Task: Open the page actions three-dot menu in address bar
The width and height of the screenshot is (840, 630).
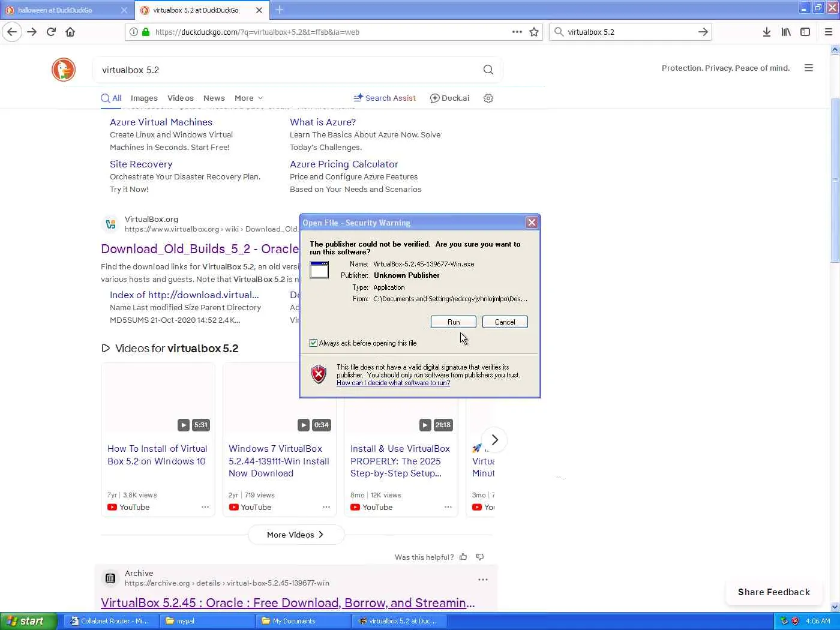Action: click(517, 32)
